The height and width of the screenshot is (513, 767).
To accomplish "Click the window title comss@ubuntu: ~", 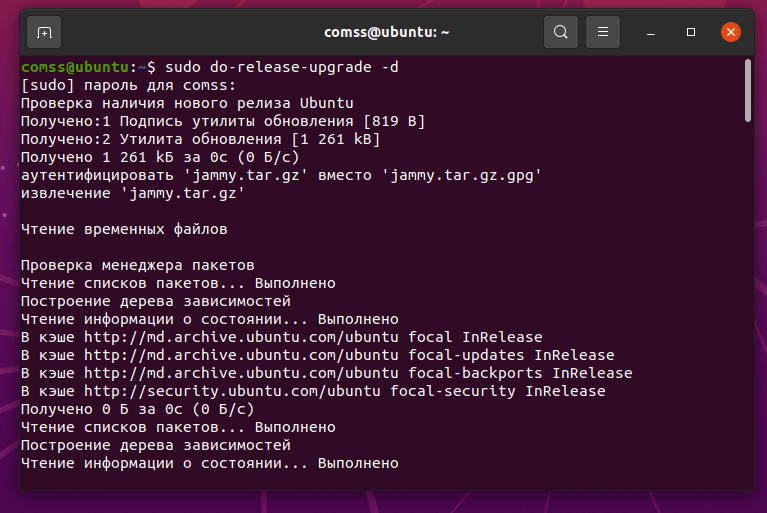I will point(386,32).
